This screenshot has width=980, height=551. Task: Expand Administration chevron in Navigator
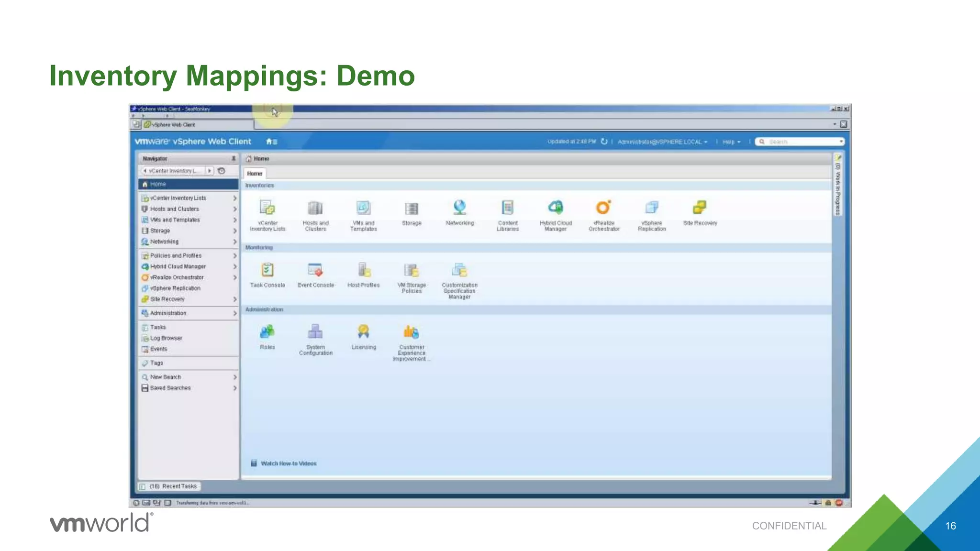pos(235,313)
